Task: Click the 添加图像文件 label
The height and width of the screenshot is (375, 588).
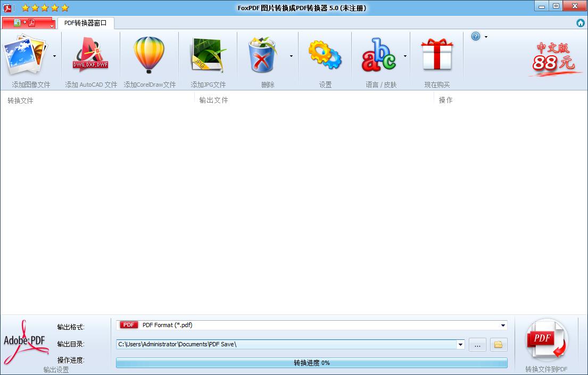Action: coord(31,85)
